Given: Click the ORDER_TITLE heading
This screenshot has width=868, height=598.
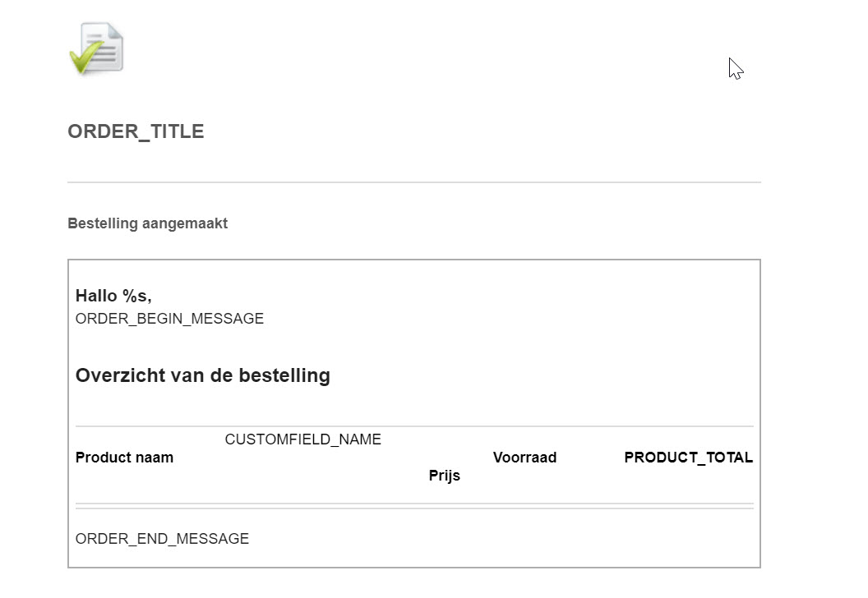Looking at the screenshot, I should [x=136, y=131].
